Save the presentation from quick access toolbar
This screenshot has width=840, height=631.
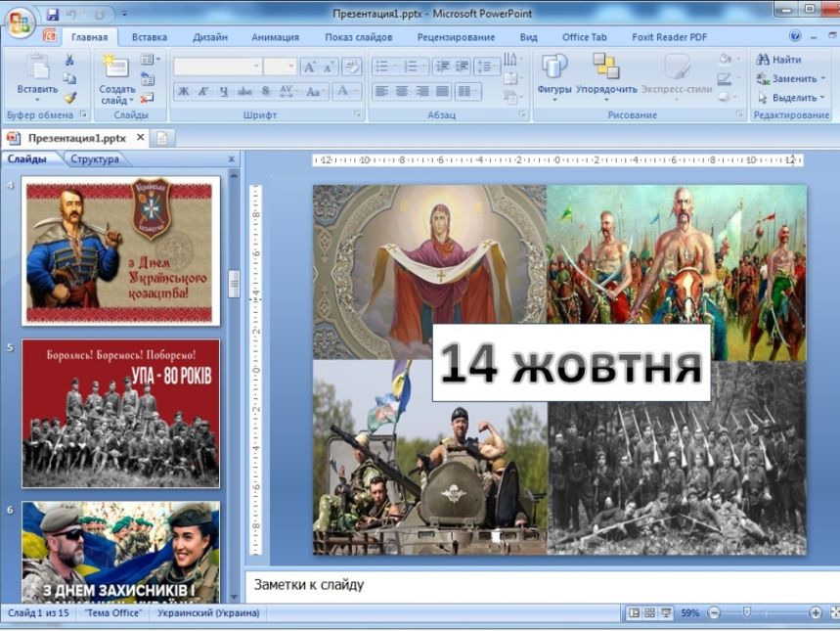click(x=52, y=15)
